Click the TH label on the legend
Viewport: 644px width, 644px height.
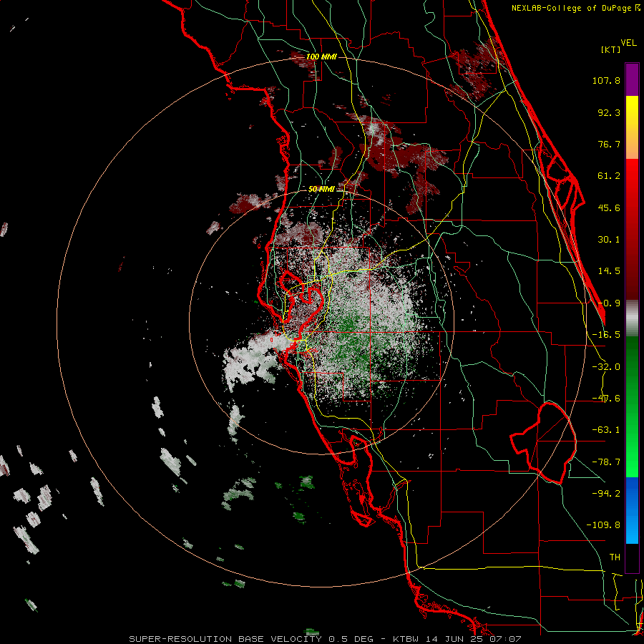615,557
